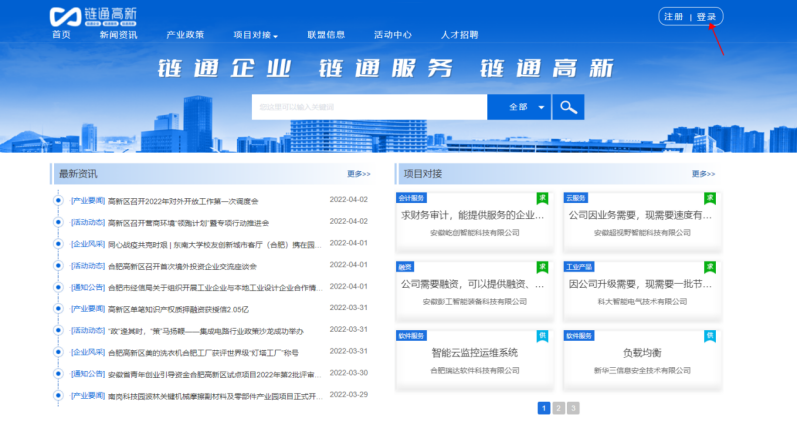Click the 工业产品 tag on project card
The width and height of the screenshot is (797, 442).
(580, 267)
